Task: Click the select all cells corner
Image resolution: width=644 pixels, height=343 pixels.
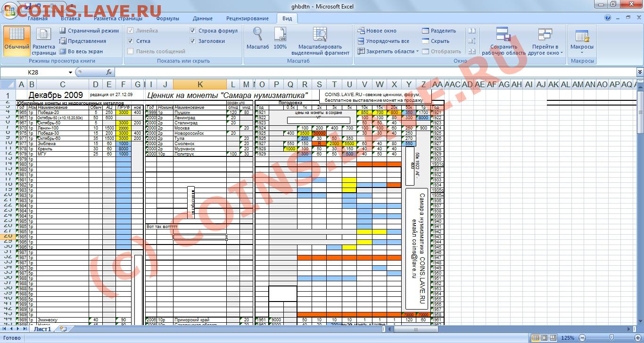Action: [8, 84]
